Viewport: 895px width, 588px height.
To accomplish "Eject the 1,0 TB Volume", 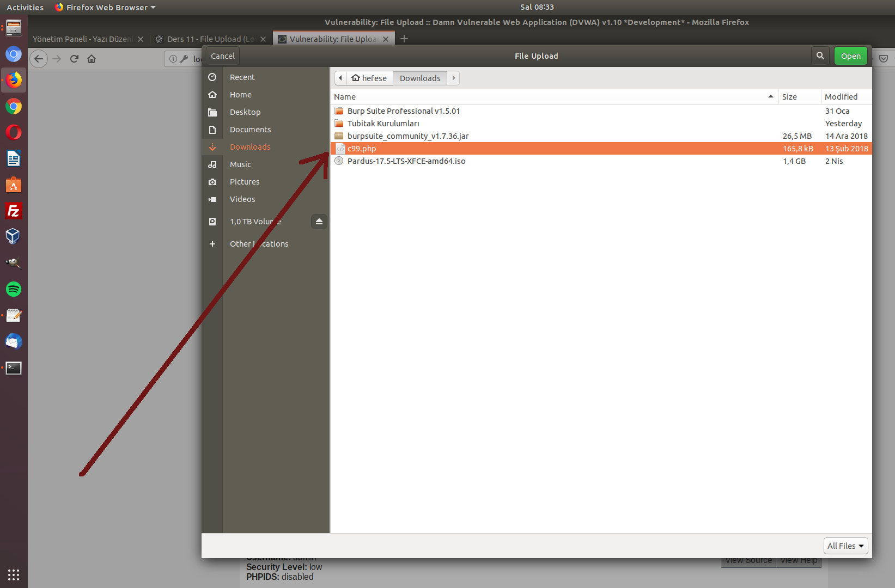I will pyautogui.click(x=319, y=222).
